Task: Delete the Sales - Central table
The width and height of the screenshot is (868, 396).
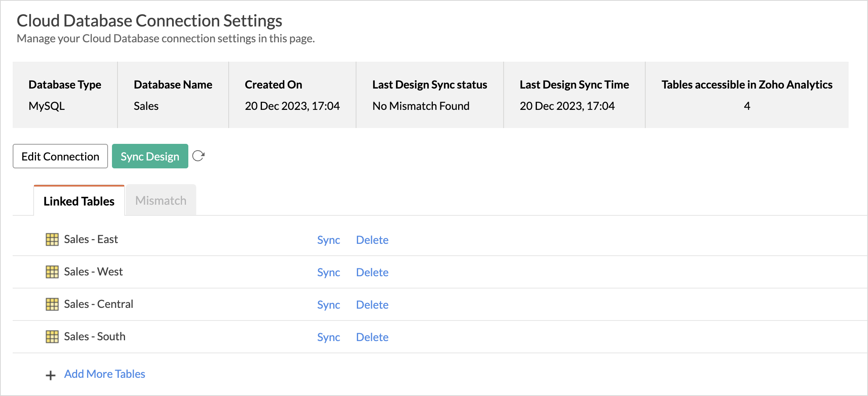Action: (372, 305)
